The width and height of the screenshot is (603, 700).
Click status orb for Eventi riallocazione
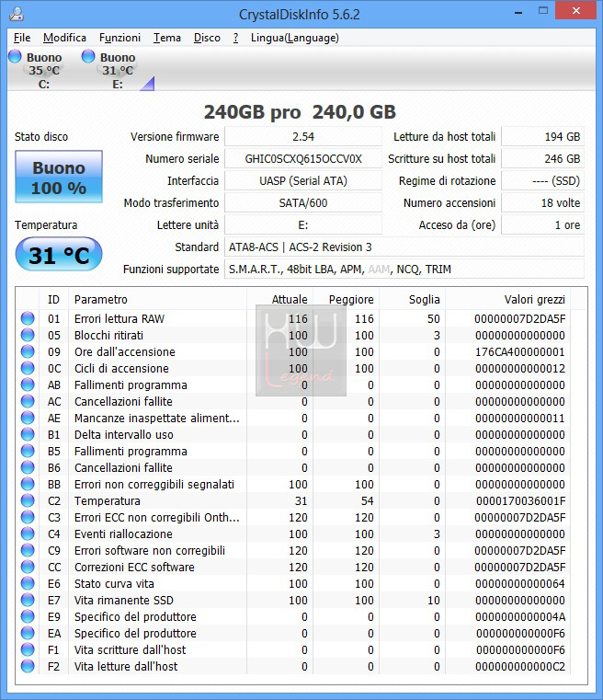28,534
